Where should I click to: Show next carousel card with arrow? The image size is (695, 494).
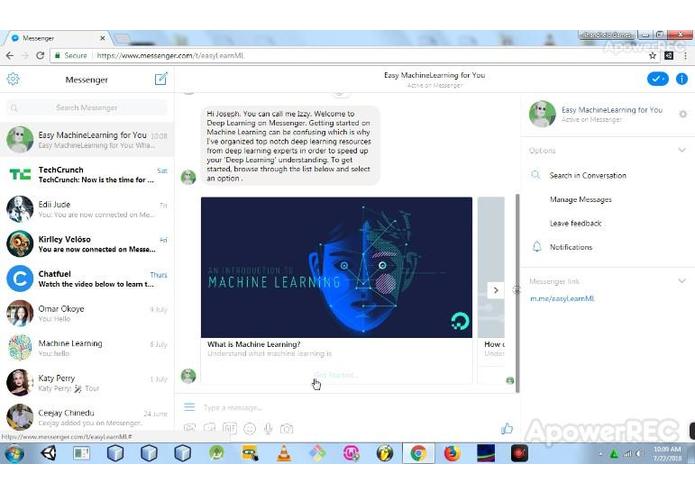pos(496,290)
